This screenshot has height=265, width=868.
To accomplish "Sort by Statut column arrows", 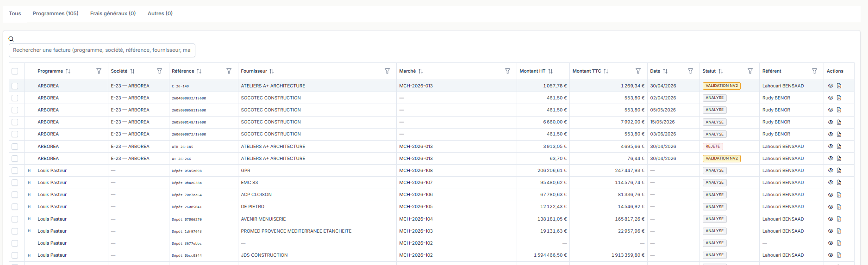I will (721, 71).
